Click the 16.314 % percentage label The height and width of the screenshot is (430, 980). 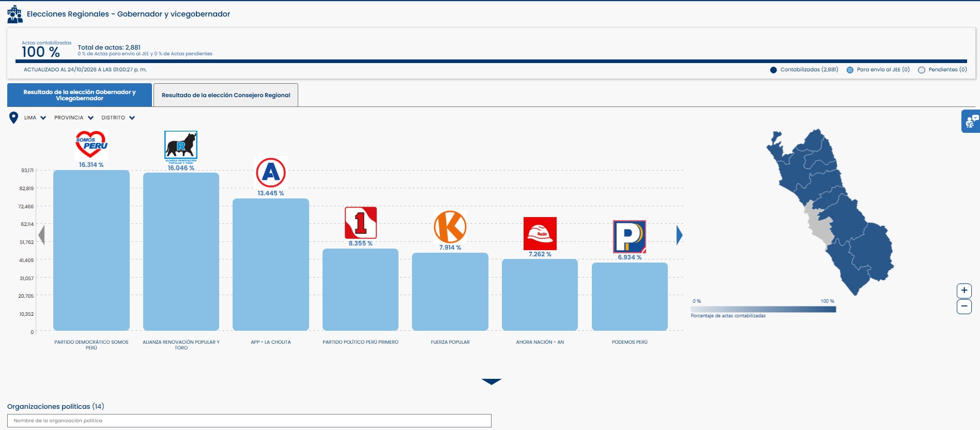click(91, 165)
